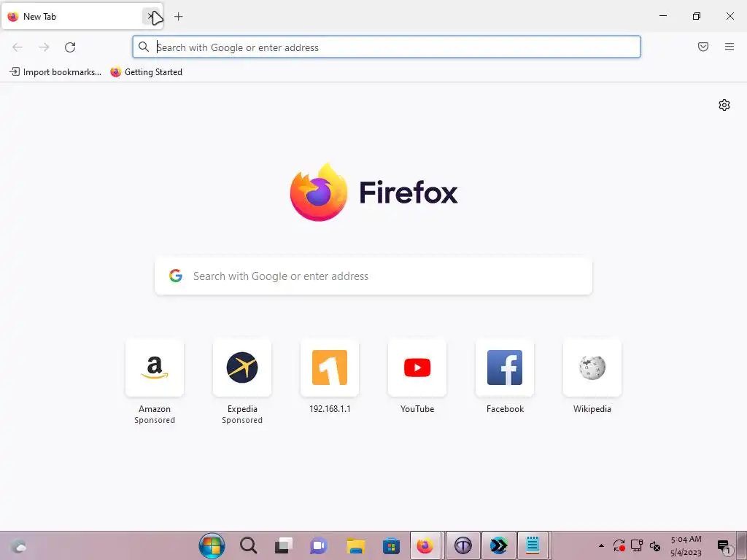Click the Firefox logo

[373, 192]
